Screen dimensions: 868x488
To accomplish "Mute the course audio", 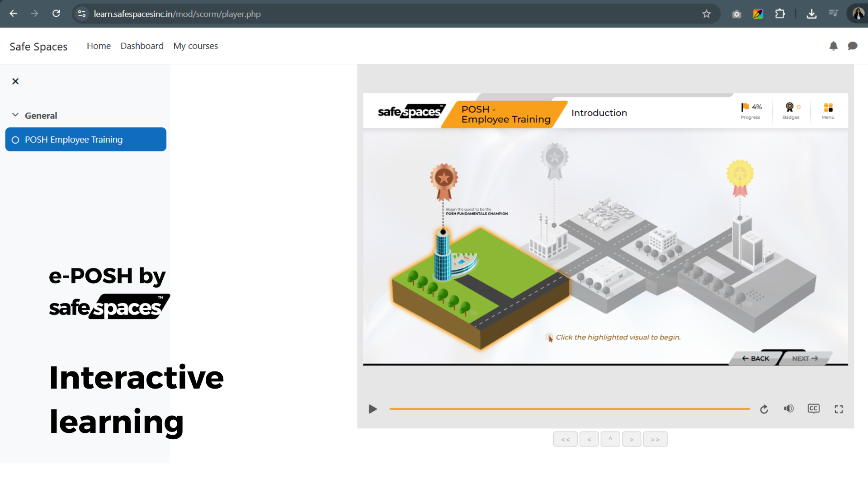I will 789,409.
